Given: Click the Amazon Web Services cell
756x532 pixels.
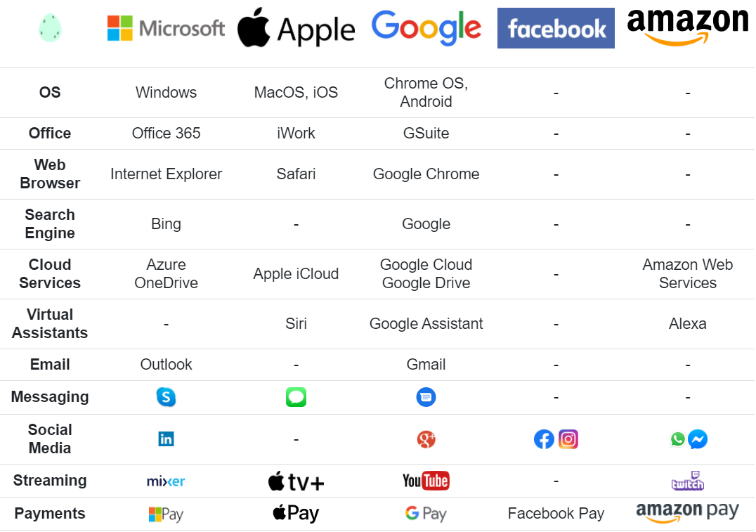Looking at the screenshot, I should tap(688, 274).
